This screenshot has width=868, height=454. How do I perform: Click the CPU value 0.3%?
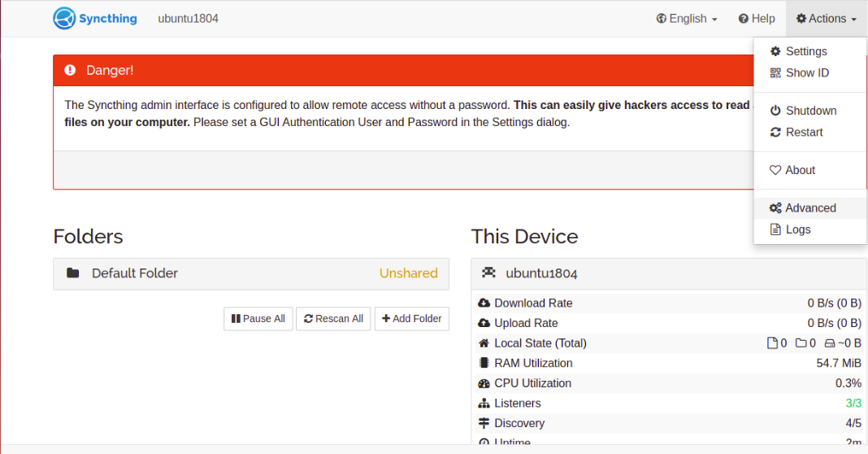pyautogui.click(x=848, y=383)
